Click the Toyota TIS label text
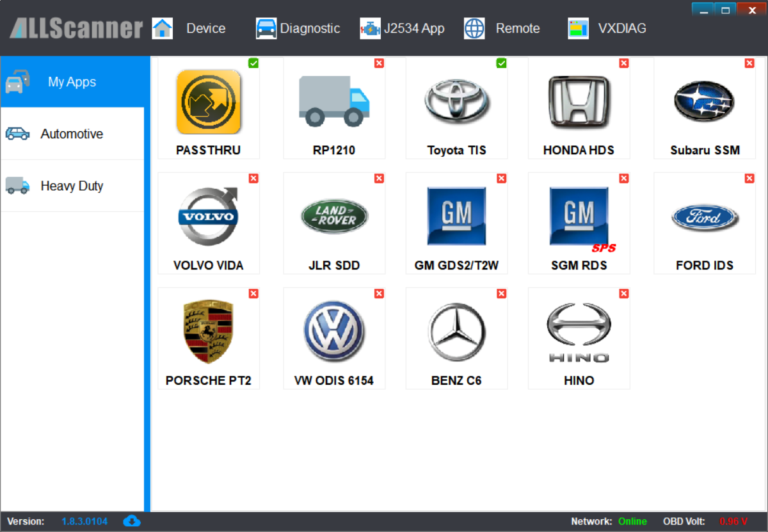Image resolution: width=768 pixels, height=532 pixels. click(x=457, y=150)
